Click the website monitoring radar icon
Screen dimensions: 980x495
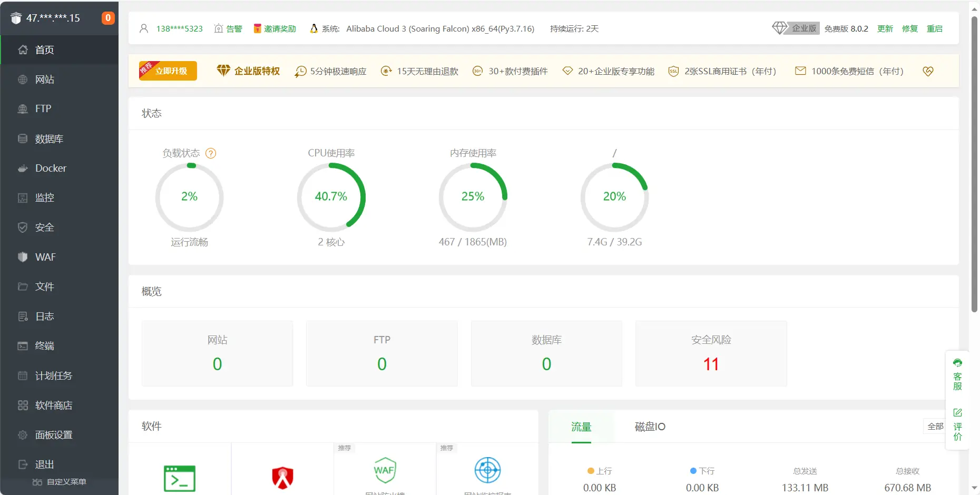487,470
